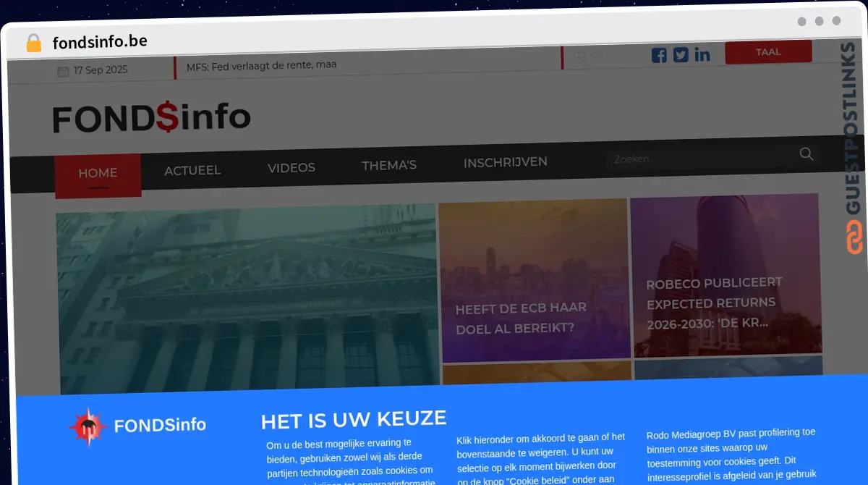Click the previous news ticker arrow
Screen dimensions: 868x485
click(x=580, y=57)
